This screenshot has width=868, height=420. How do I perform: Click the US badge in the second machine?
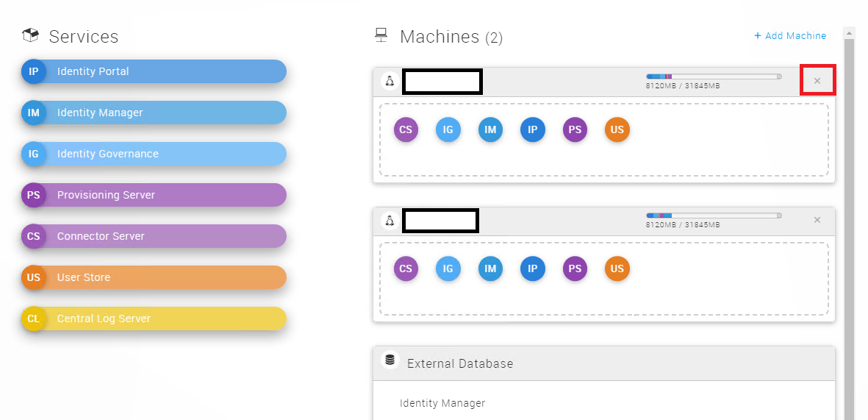(x=617, y=268)
